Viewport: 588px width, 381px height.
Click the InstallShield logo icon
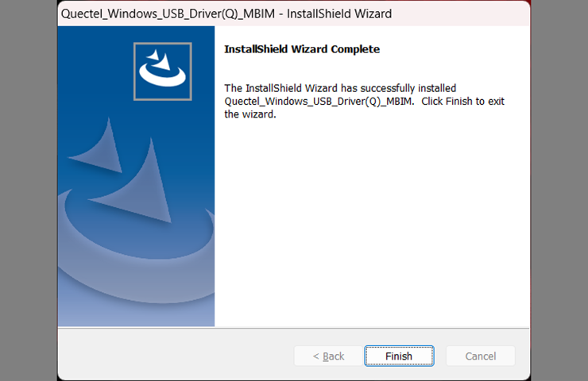coord(162,70)
